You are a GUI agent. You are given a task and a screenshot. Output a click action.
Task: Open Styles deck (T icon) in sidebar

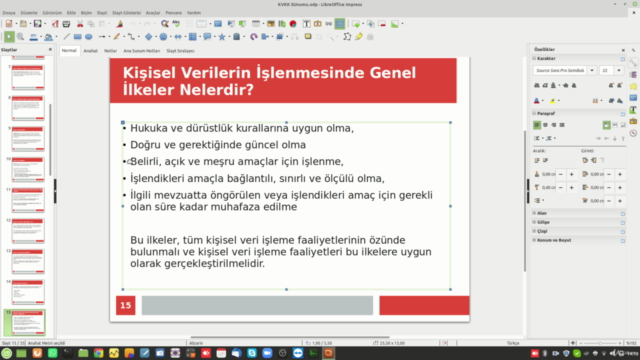tap(633, 110)
